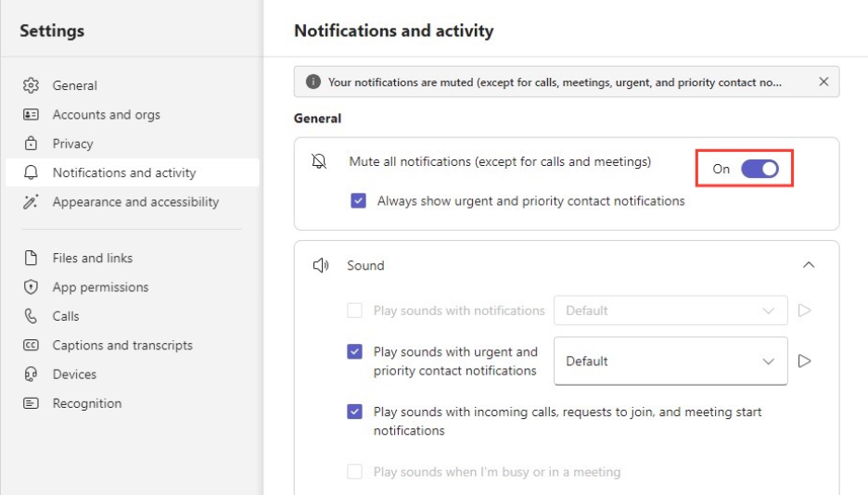Dismiss the muted notifications banner

(x=823, y=82)
